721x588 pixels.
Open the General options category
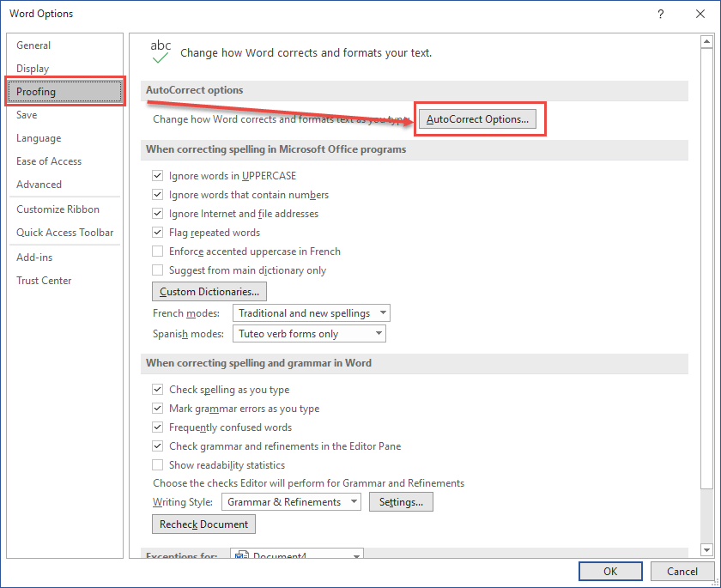33,45
